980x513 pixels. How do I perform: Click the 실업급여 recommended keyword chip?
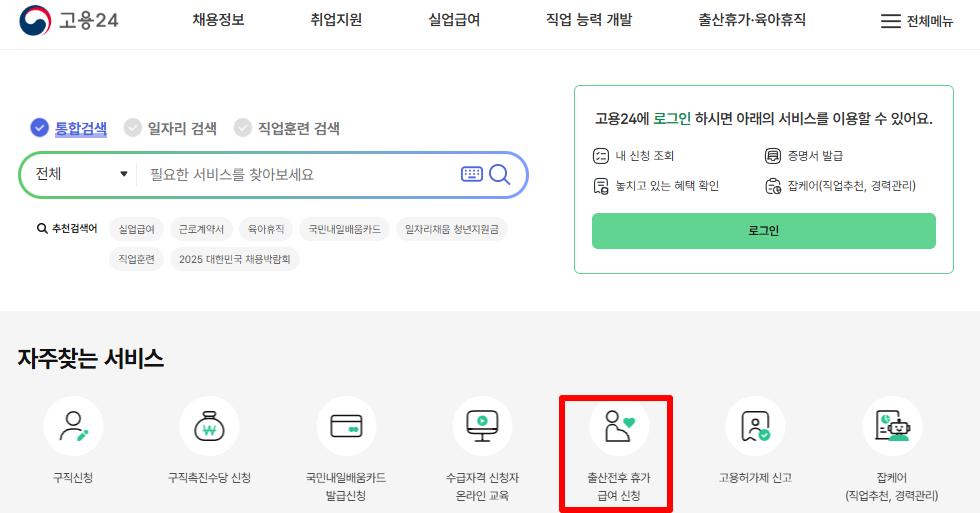coord(136,229)
